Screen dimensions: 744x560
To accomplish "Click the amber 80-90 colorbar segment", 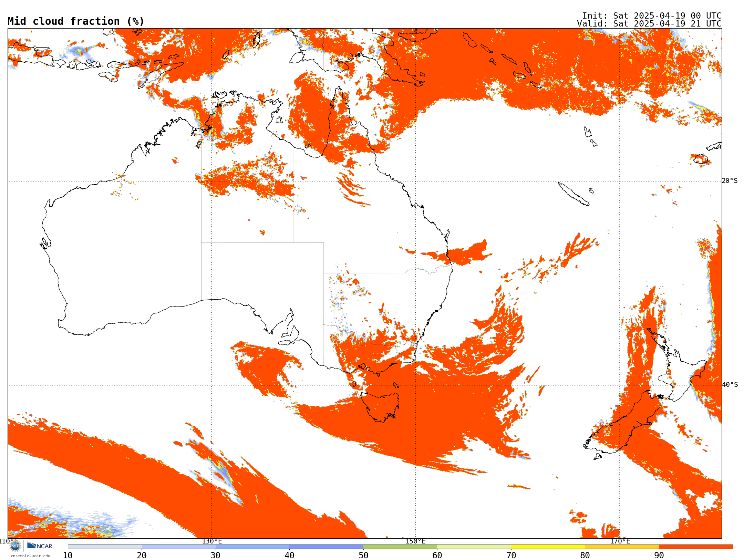I will point(622,547).
